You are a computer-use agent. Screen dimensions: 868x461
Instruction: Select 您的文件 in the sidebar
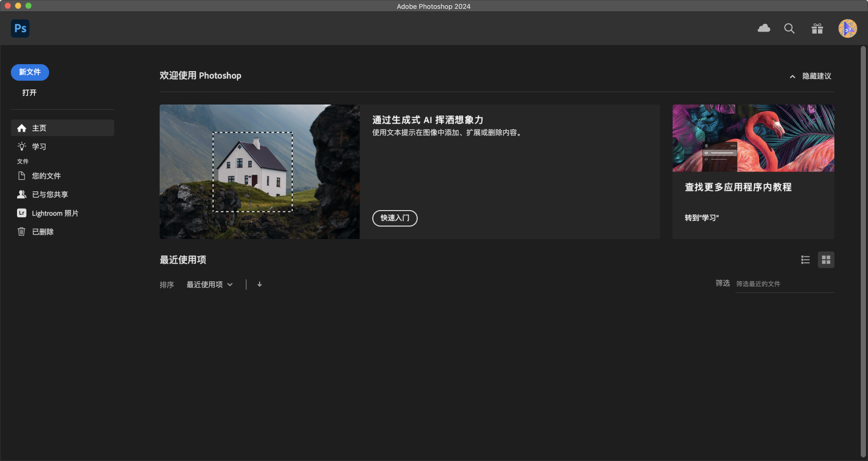(62, 175)
